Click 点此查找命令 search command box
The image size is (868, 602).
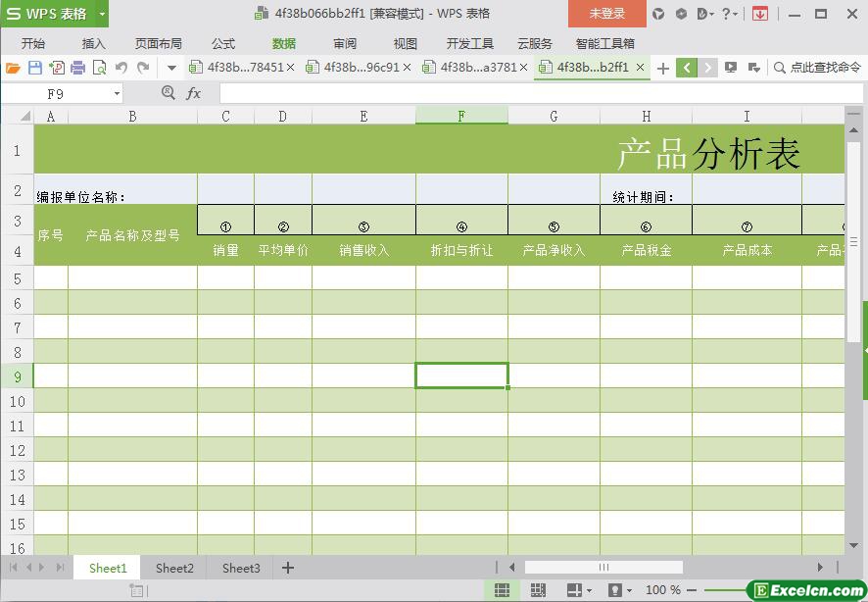coord(817,68)
